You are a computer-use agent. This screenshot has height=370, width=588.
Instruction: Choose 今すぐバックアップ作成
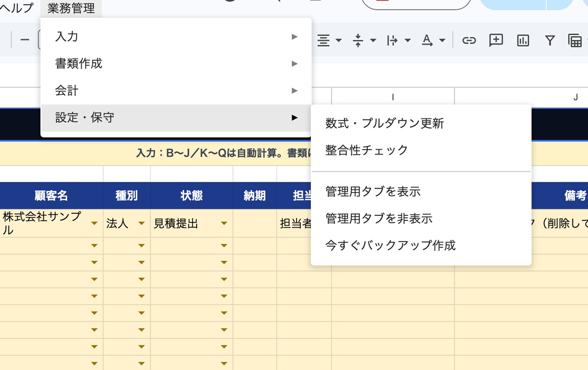(421, 246)
